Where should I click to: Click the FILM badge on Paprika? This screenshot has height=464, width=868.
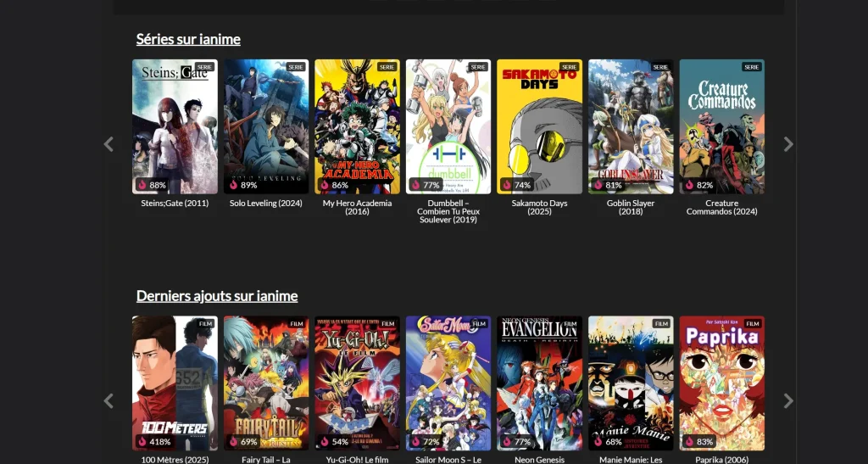(x=753, y=323)
